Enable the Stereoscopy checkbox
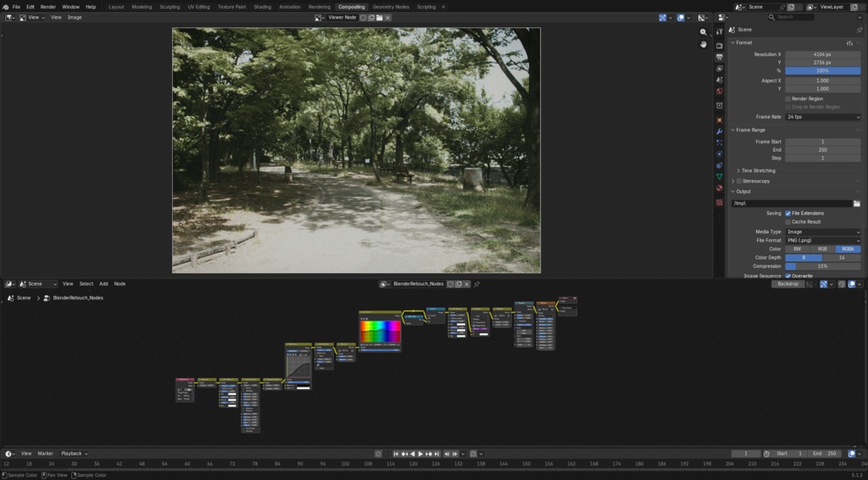The image size is (868, 480). (x=738, y=181)
